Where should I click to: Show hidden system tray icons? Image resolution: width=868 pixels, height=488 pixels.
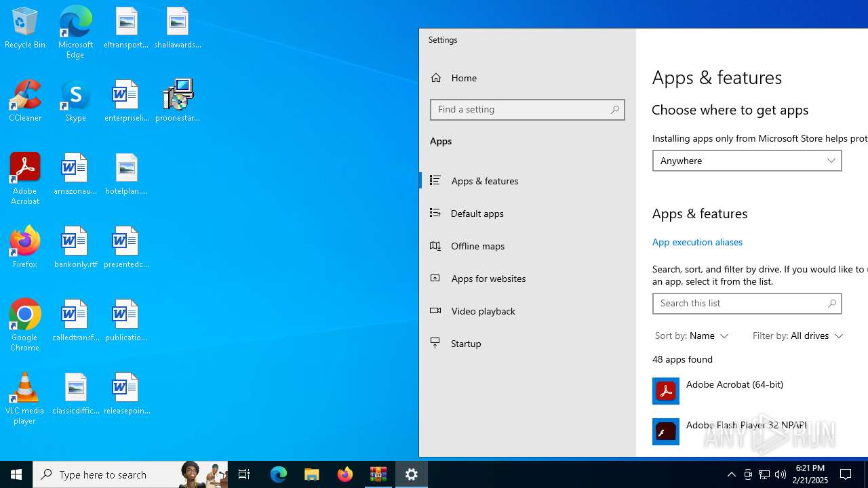pyautogui.click(x=732, y=474)
